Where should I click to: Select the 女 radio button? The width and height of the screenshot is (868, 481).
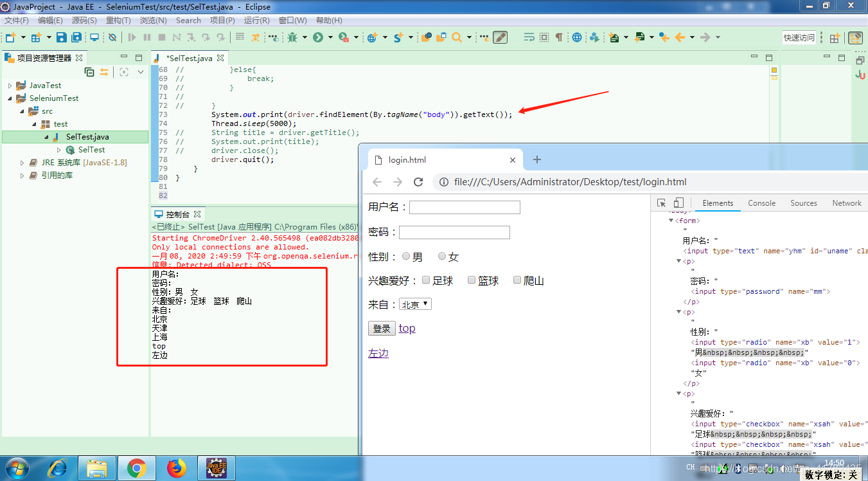tap(442, 256)
